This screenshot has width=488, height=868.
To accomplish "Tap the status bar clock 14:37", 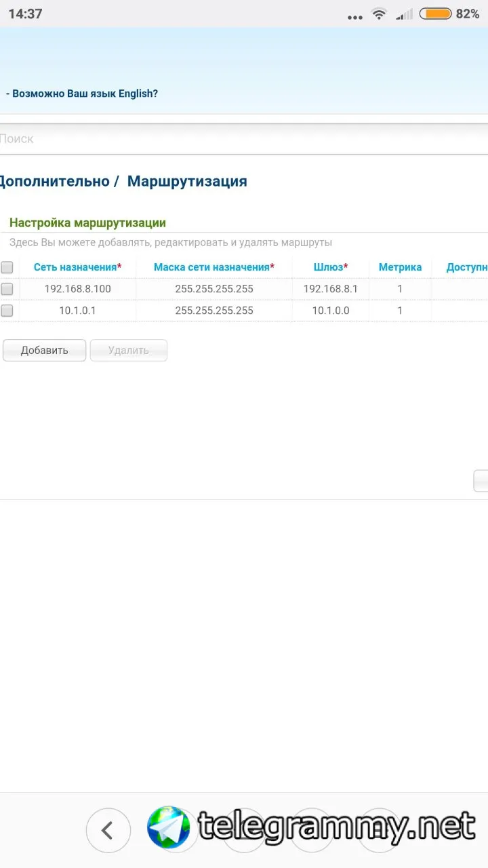I will pyautogui.click(x=25, y=14).
